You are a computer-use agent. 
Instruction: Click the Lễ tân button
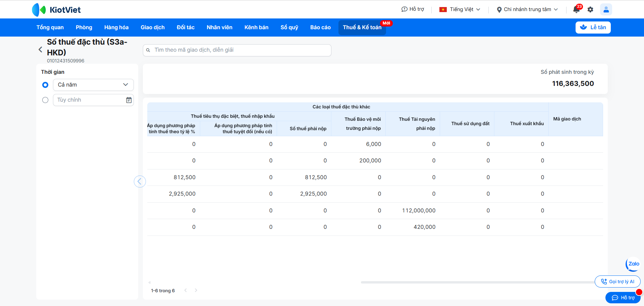click(x=593, y=28)
